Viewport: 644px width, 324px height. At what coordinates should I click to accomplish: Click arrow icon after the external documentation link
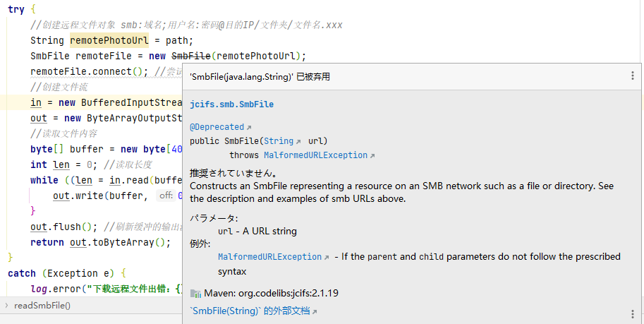(x=315, y=312)
